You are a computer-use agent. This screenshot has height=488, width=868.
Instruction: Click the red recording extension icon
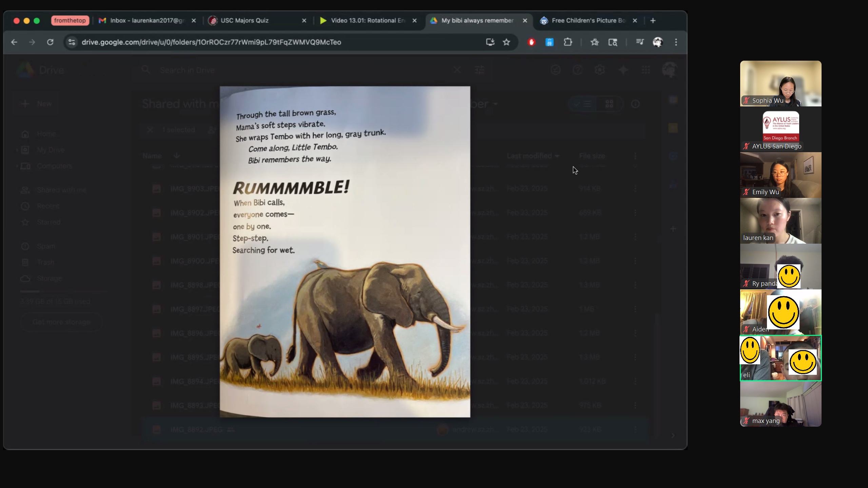click(x=531, y=42)
